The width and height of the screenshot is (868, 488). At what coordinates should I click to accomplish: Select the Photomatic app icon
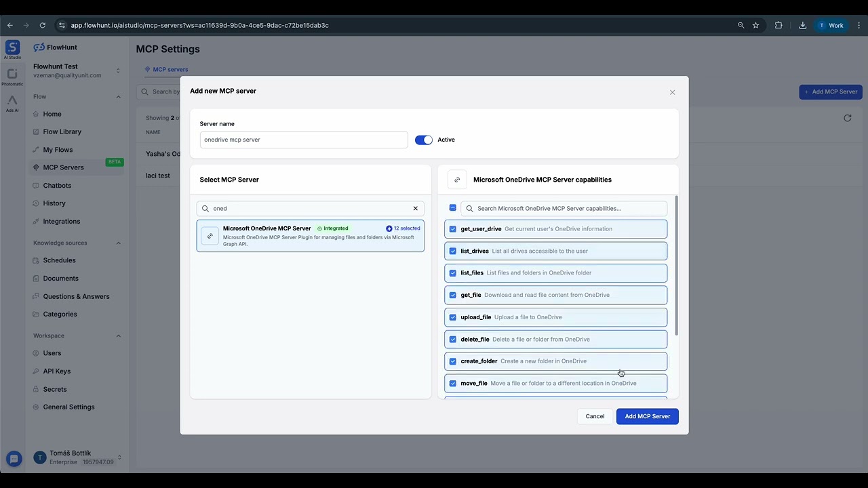pos(12,77)
